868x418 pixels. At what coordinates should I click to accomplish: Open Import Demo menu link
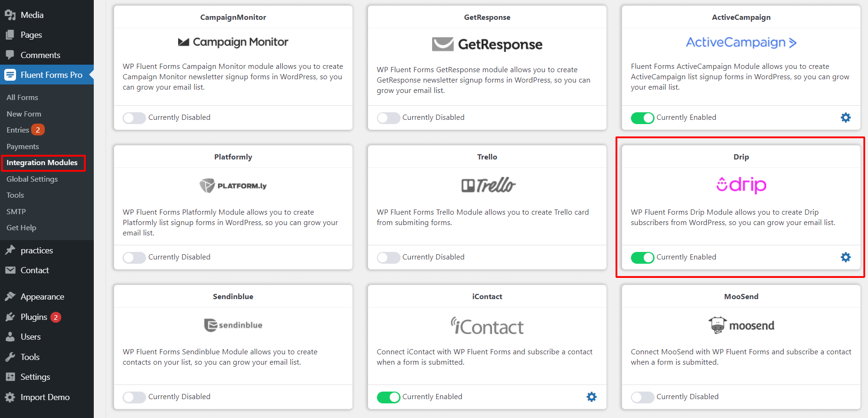click(45, 397)
